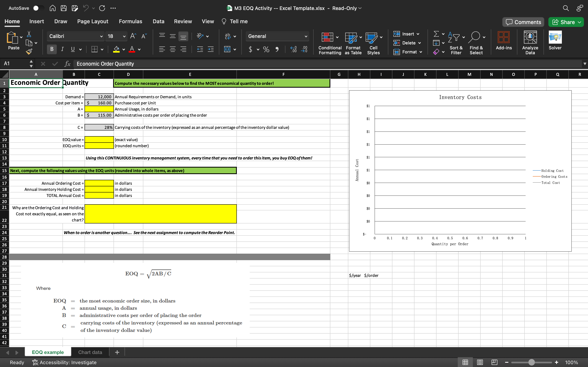Apply bold formatting to selected cell

coord(51,49)
